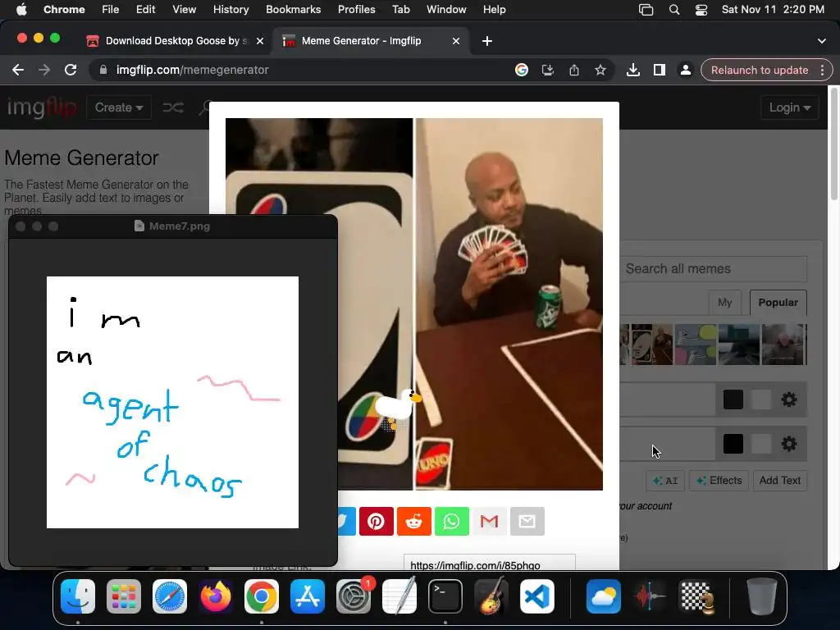
Task: Click the Add Text button
Action: [779, 481]
